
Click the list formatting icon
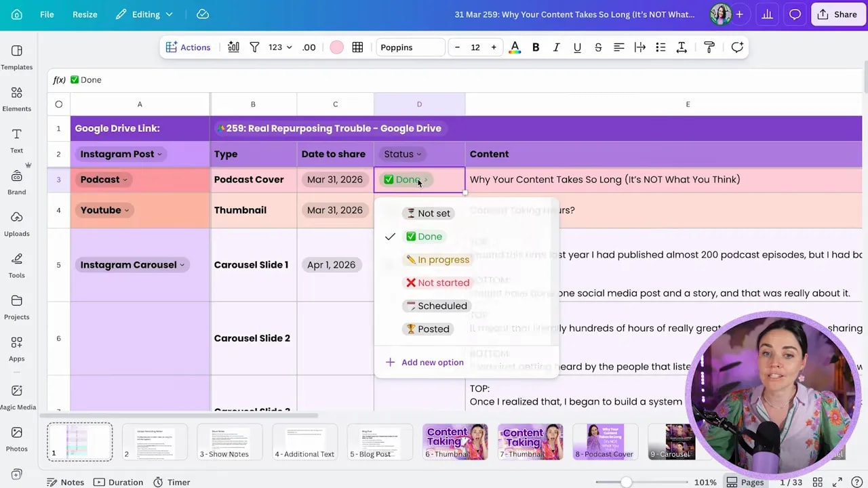pyautogui.click(x=660, y=47)
